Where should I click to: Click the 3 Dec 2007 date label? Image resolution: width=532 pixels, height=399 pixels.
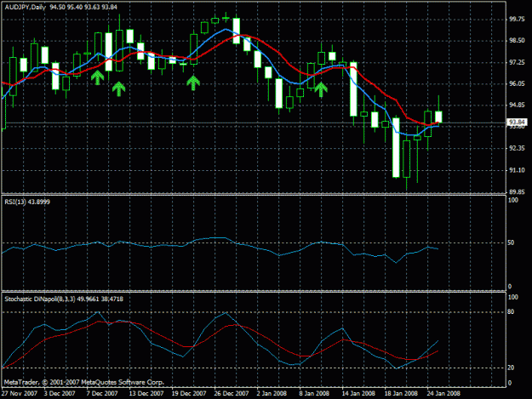[x=60, y=393]
